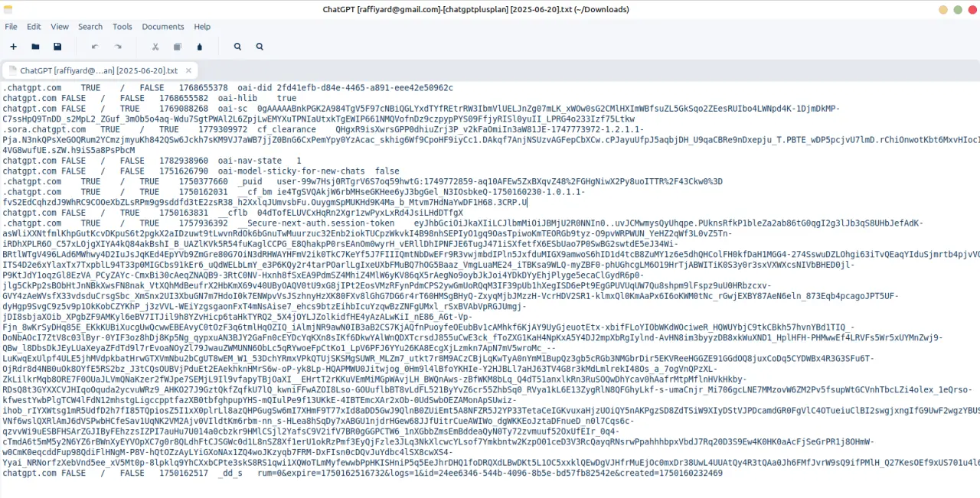Click the cookie name _puid

(x=250, y=182)
